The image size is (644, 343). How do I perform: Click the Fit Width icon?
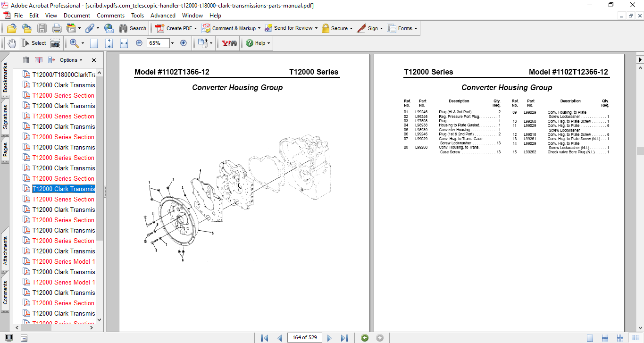pyautogui.click(x=124, y=43)
